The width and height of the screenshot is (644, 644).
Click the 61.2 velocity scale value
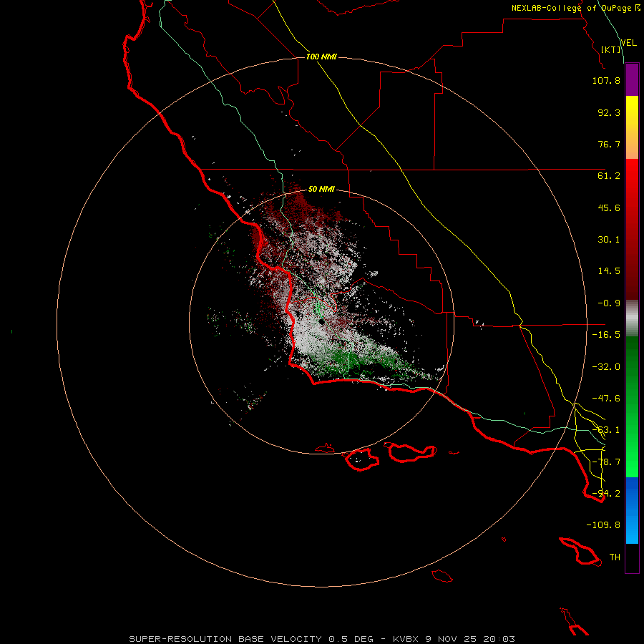609,176
